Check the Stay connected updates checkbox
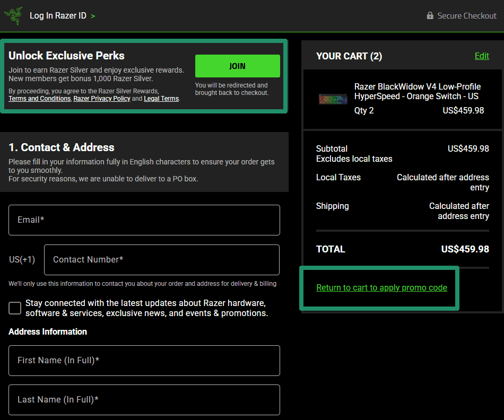 (15, 308)
